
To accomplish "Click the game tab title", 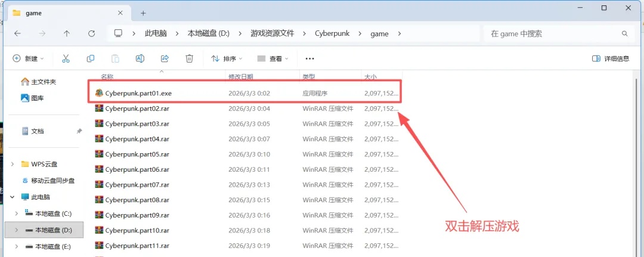I will point(33,13).
